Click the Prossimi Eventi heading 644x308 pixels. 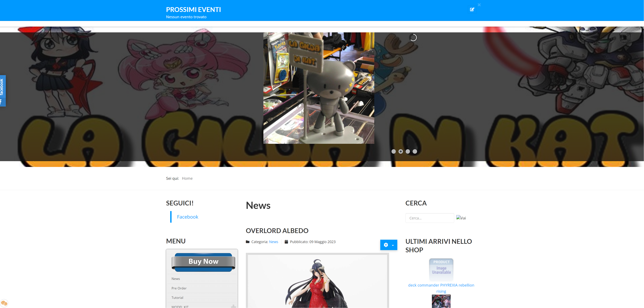tap(193, 10)
